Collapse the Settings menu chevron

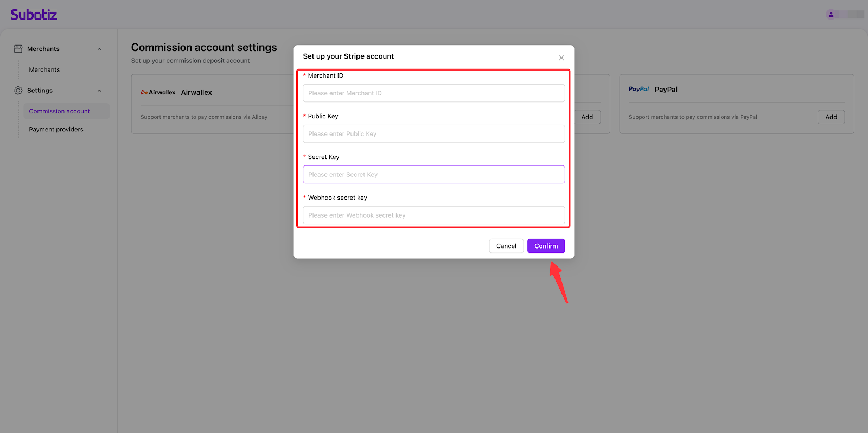(99, 91)
